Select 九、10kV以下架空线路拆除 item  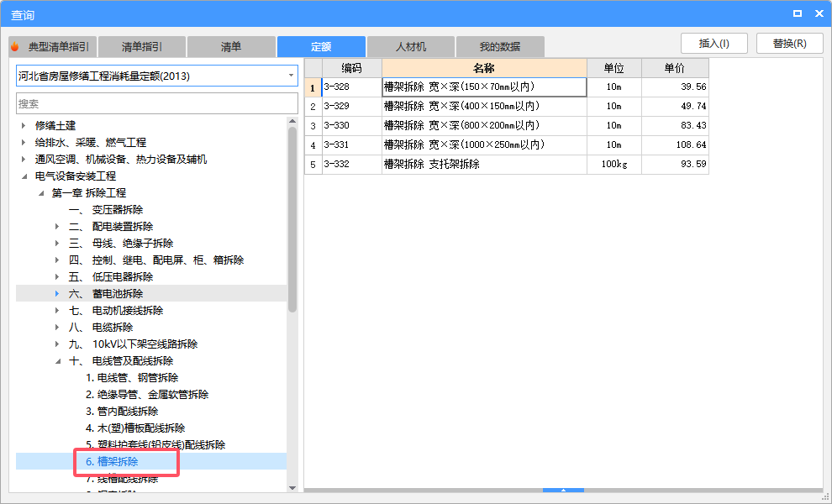coord(133,344)
